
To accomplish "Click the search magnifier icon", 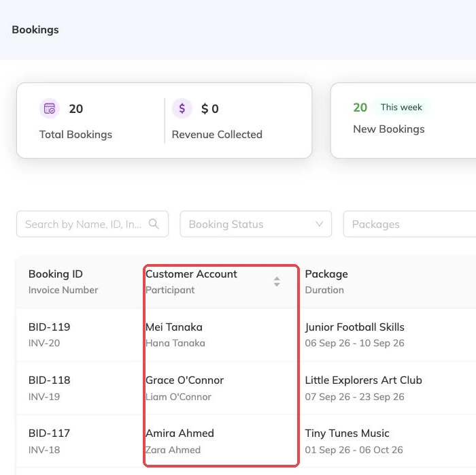I will pos(154,224).
